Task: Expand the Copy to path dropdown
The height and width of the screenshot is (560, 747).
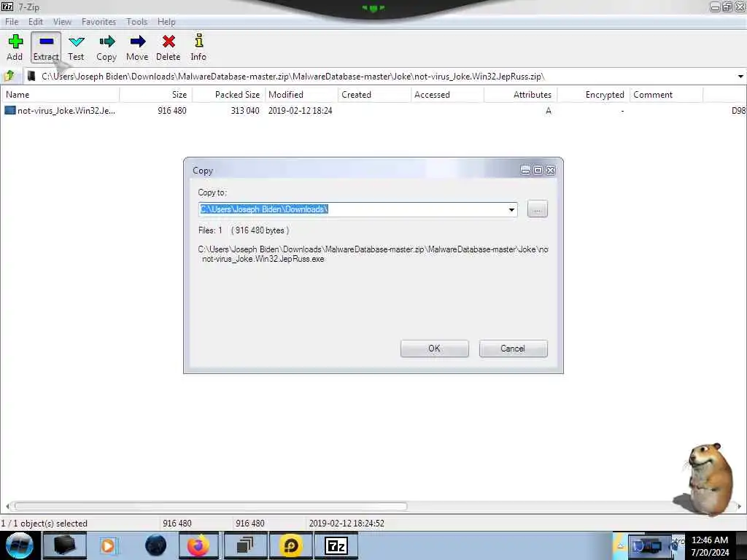Action: click(511, 209)
